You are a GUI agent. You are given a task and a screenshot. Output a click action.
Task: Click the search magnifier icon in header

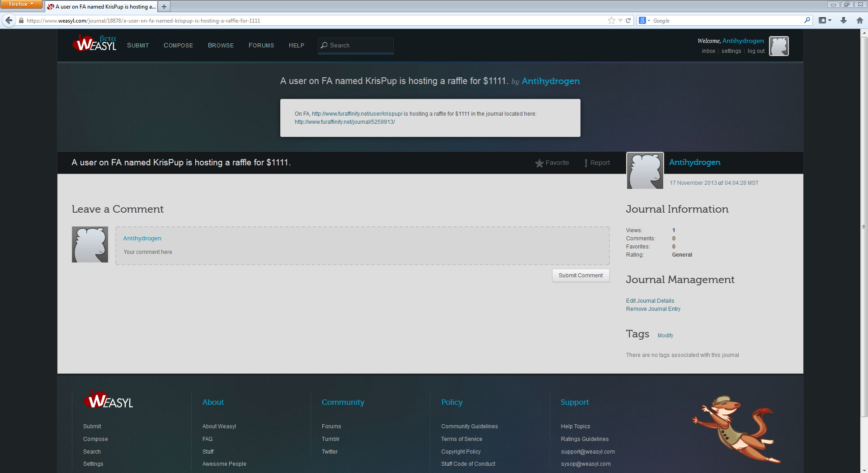(324, 45)
